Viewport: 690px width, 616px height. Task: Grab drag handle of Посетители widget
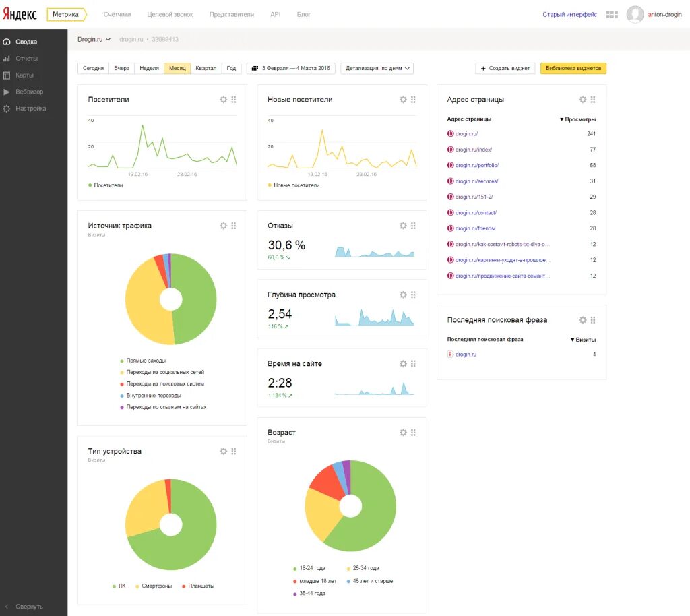tap(234, 100)
